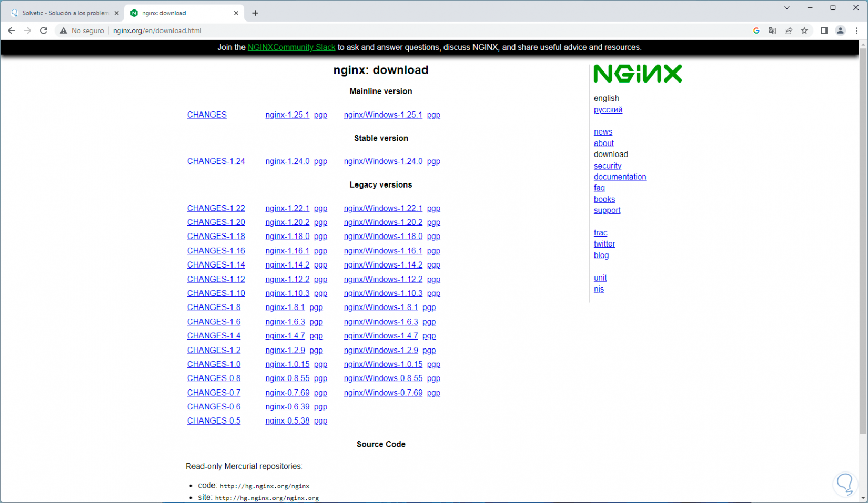Viewport: 868px width, 503px height.
Task: Download nginx-1.4.7 source
Action: [x=285, y=336]
